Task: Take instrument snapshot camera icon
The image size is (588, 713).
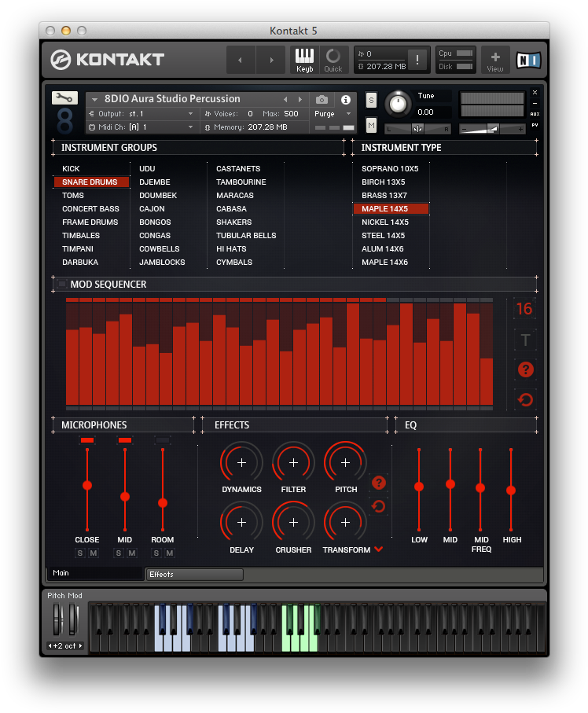Action: 322,100
